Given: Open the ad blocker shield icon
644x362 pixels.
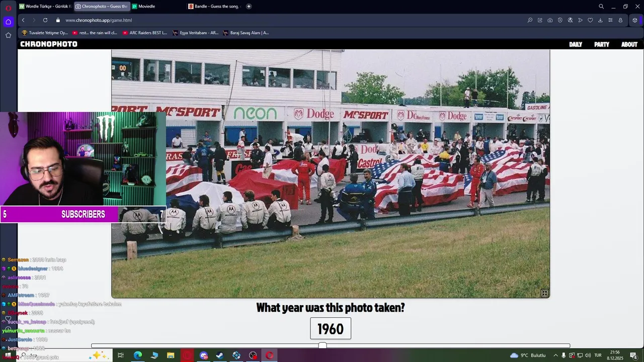Looking at the screenshot, I should 560,20.
